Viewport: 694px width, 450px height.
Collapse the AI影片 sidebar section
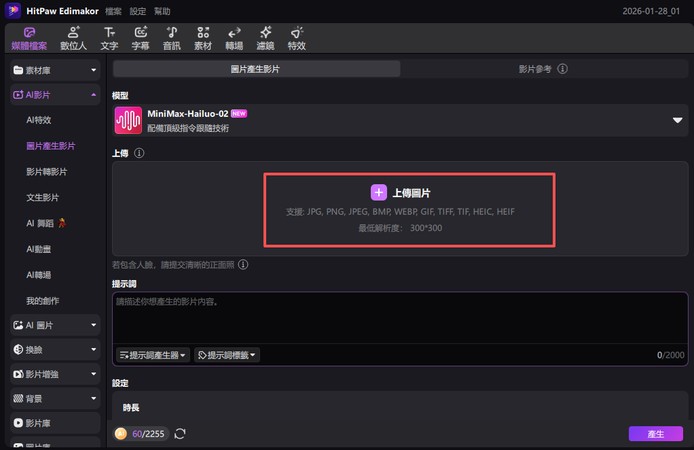tap(55, 95)
